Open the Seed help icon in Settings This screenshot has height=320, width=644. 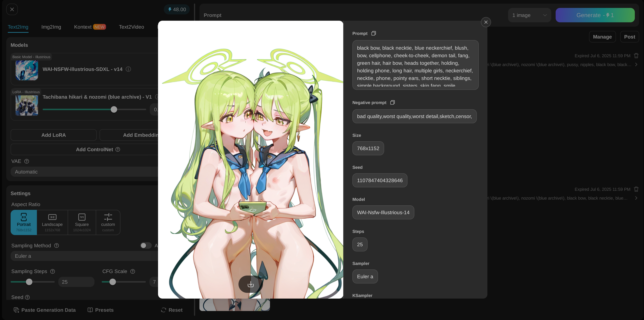[28, 297]
